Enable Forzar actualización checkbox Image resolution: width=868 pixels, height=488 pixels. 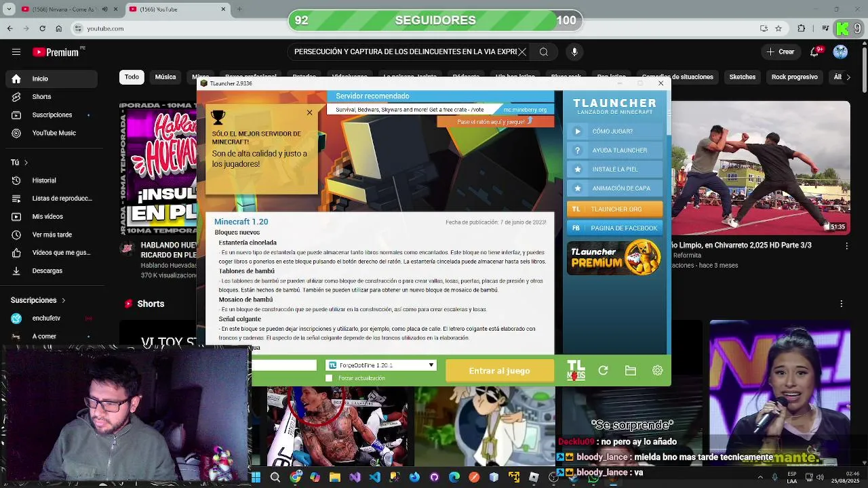pyautogui.click(x=329, y=378)
